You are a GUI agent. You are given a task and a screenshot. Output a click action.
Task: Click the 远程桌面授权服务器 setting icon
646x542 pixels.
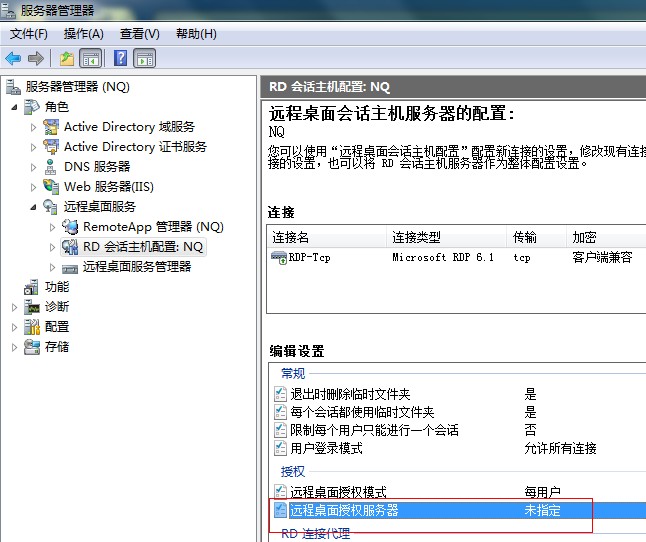(x=281, y=510)
